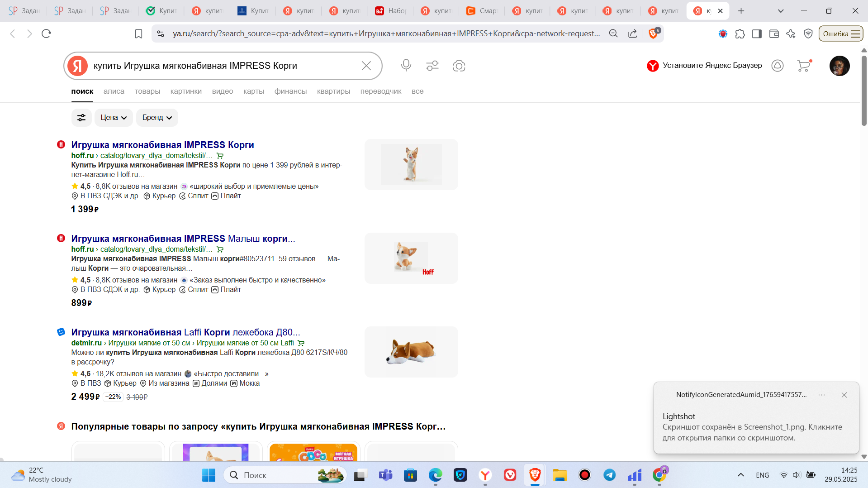This screenshot has height=488, width=868.
Task: Switch to Смарт browser tab
Action: 481,11
